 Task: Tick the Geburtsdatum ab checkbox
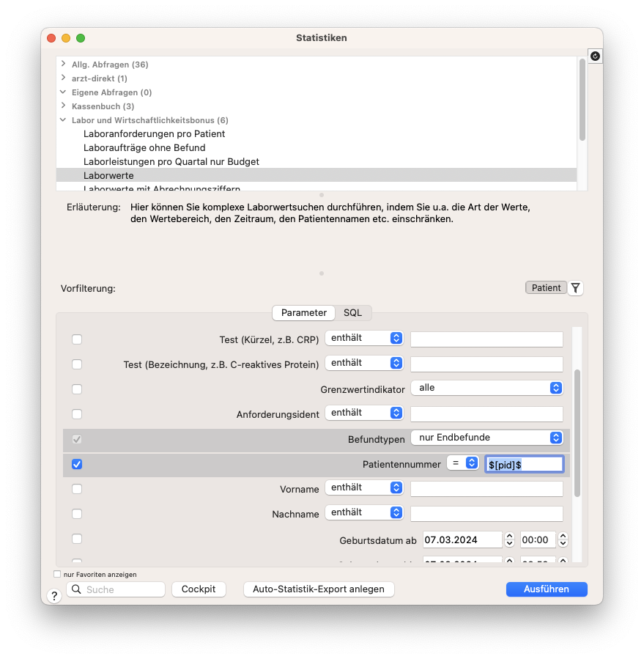[77, 539]
